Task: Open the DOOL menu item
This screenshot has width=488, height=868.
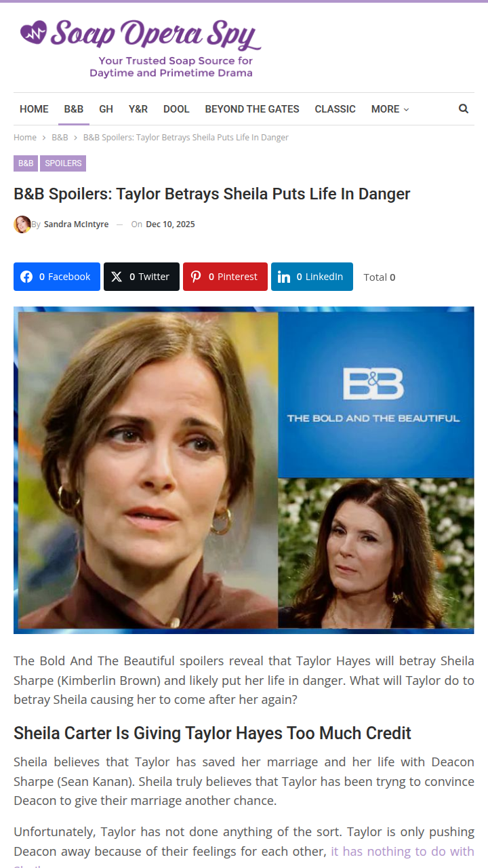Action: [x=176, y=109]
